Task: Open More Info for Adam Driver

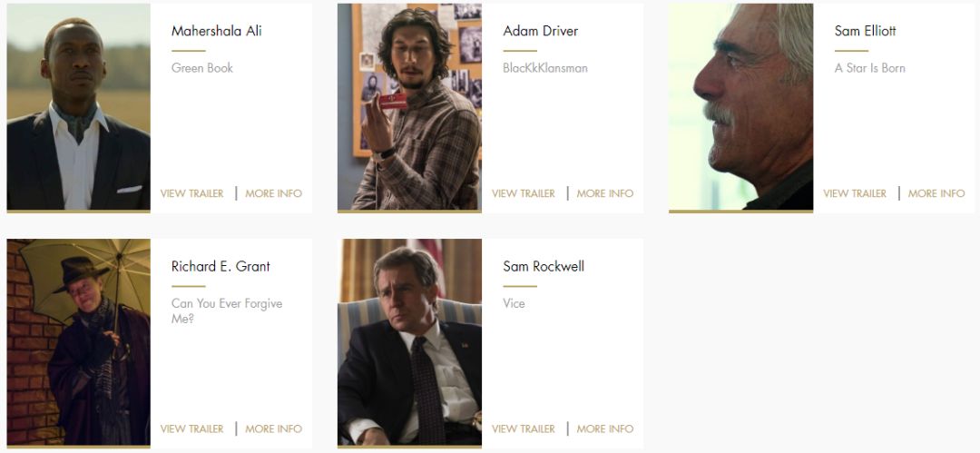Action: tap(605, 193)
